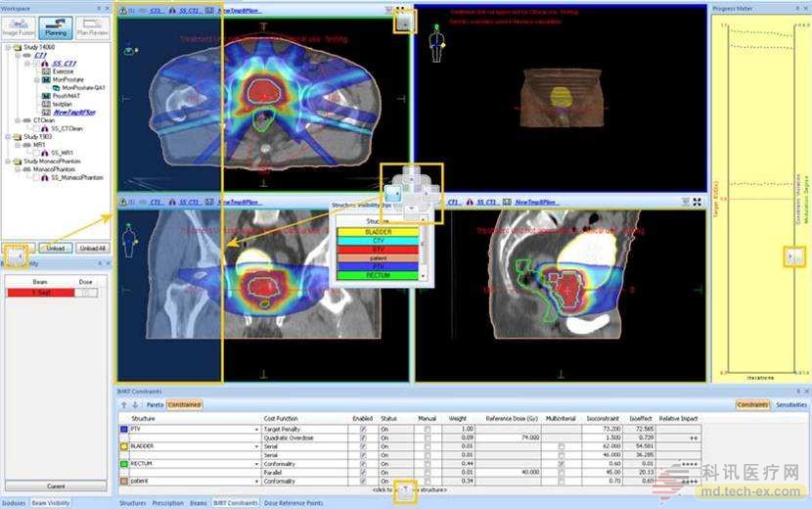Click BLADDER yellow color swatch in table
The height and width of the screenshot is (509, 812).
124,446
